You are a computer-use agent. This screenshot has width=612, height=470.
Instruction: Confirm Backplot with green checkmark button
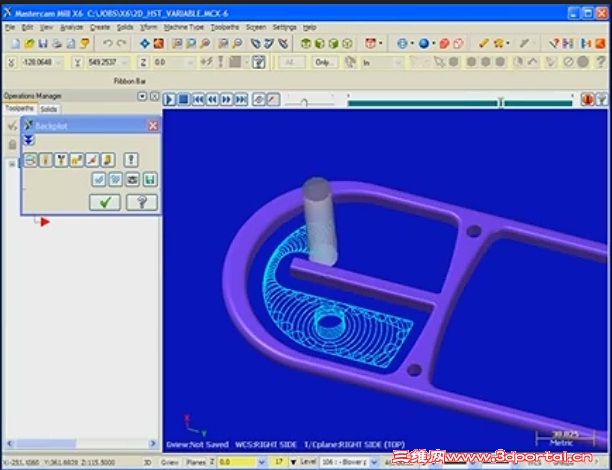coord(105,202)
